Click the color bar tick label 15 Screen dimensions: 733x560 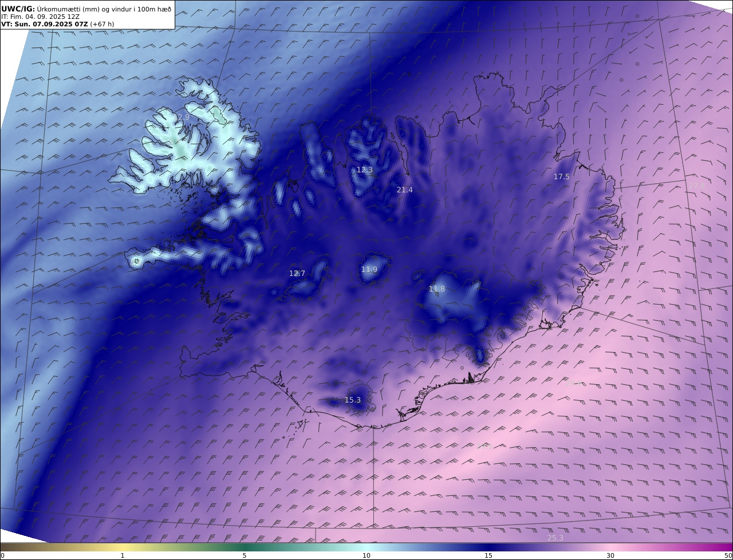[x=488, y=555]
